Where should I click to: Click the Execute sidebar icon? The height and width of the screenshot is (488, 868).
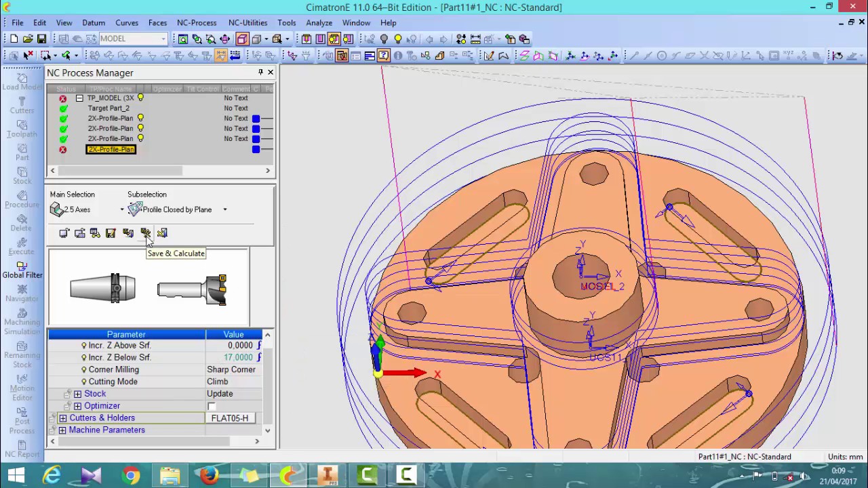coord(22,246)
